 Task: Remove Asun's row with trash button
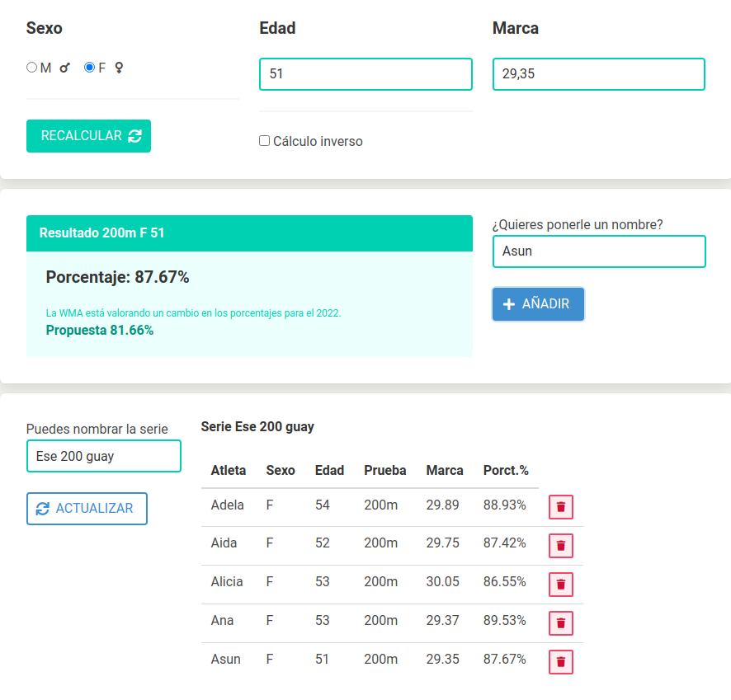click(x=561, y=661)
